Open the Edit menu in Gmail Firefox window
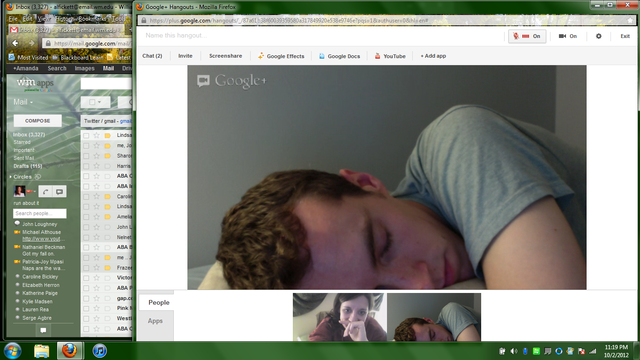640x360 pixels. point(27,19)
